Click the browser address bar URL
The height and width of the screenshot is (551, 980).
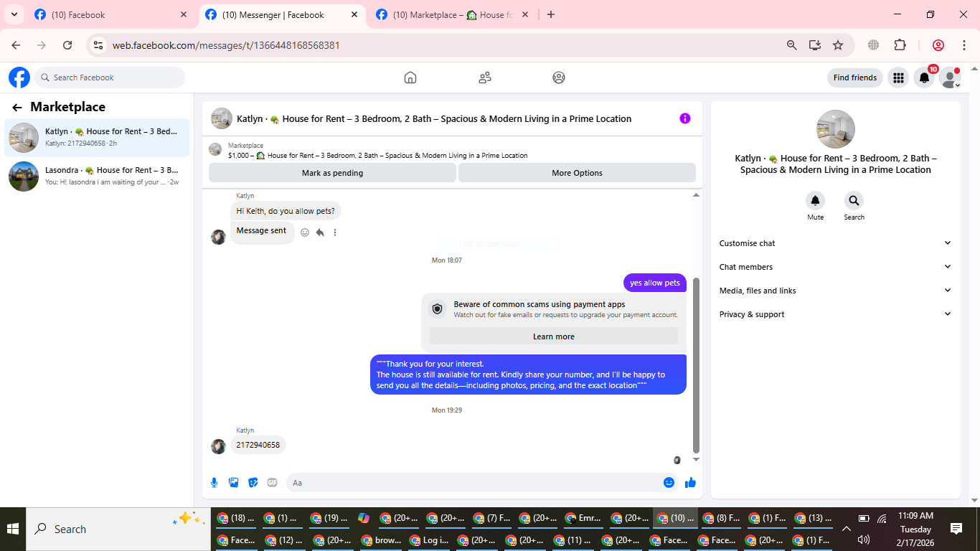(226, 45)
